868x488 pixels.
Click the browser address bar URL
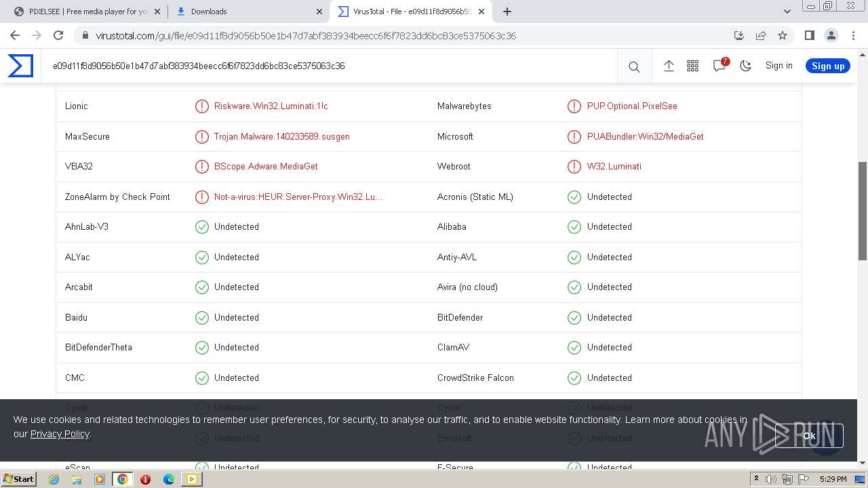point(306,36)
